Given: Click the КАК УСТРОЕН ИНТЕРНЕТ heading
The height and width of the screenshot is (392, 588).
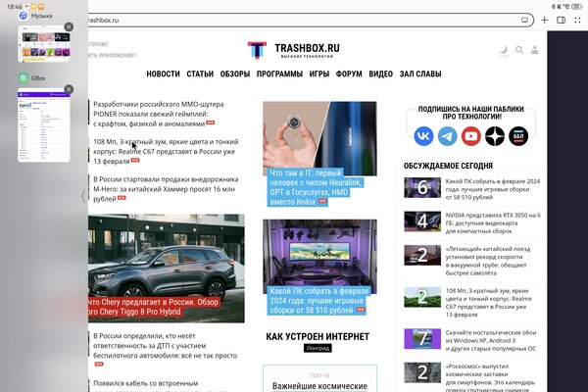Looking at the screenshot, I should (318, 336).
